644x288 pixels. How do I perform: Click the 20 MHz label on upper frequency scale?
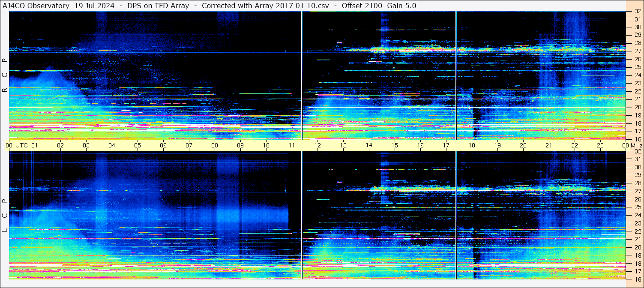click(x=637, y=107)
